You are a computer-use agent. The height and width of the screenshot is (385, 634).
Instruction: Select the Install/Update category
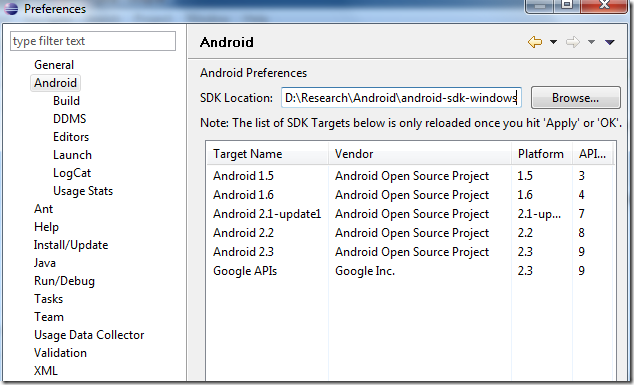(71, 245)
